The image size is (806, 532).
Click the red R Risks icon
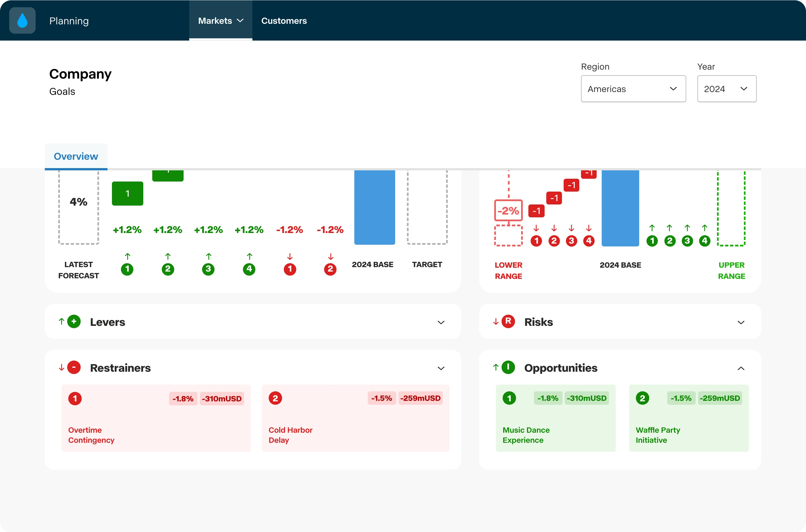pyautogui.click(x=508, y=321)
